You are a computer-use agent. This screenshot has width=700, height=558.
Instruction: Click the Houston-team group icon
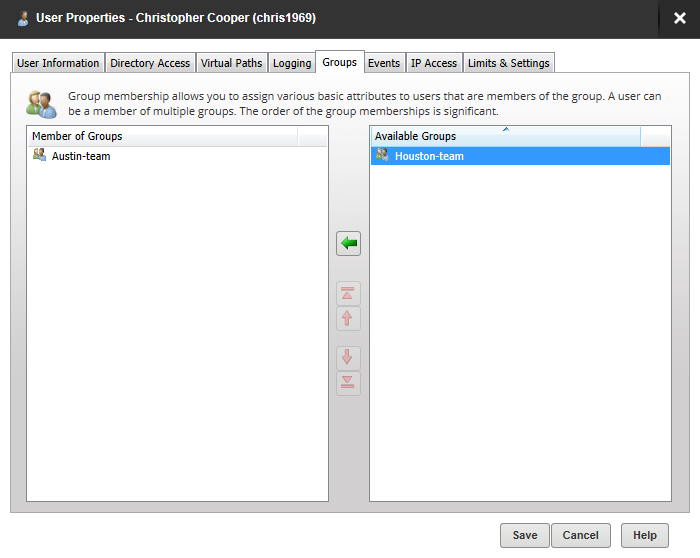point(381,155)
